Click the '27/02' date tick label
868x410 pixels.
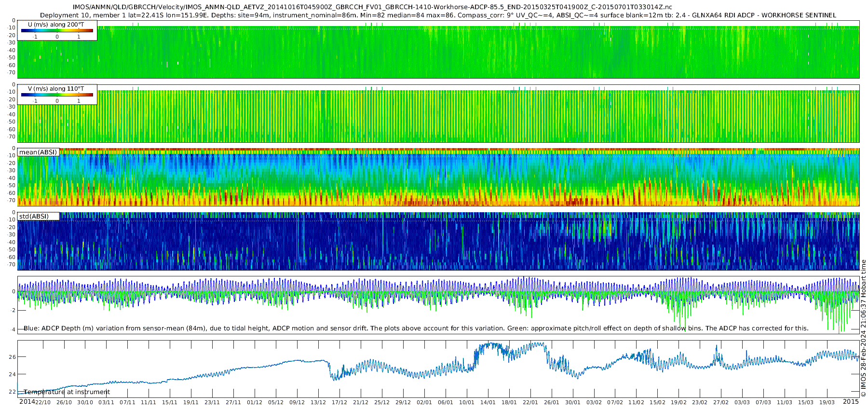[x=721, y=402]
